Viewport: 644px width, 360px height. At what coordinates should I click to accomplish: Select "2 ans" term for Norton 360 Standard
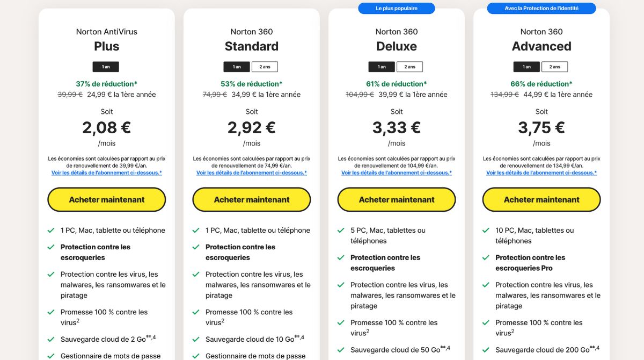pos(265,67)
